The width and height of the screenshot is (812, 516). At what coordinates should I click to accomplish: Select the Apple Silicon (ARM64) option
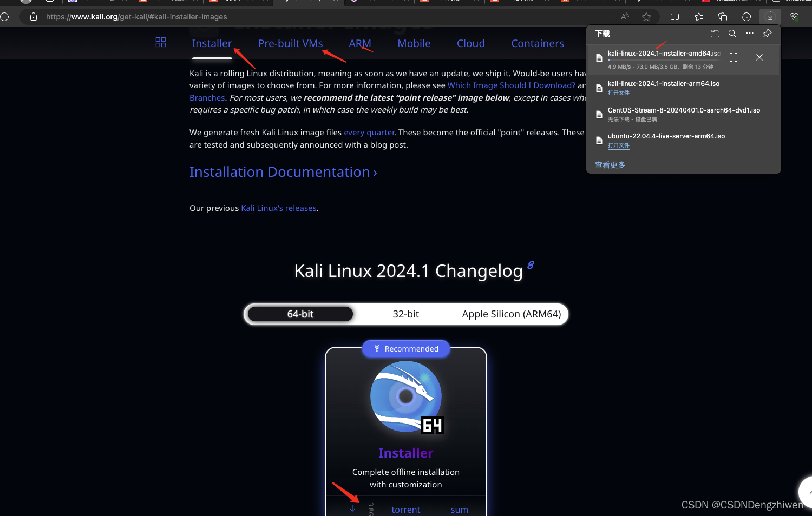click(x=512, y=314)
